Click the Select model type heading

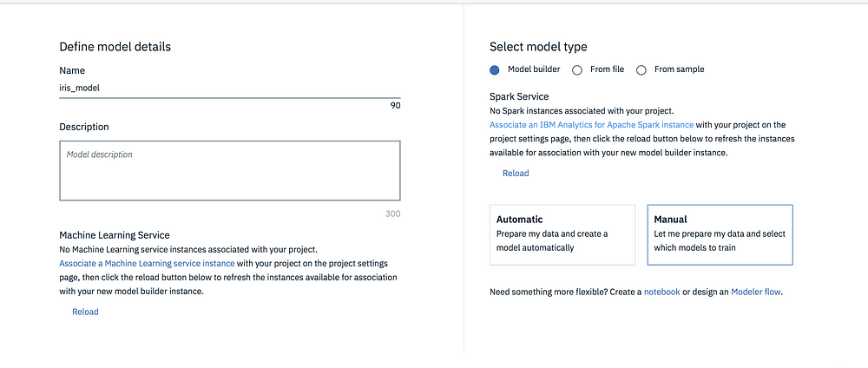(538, 47)
